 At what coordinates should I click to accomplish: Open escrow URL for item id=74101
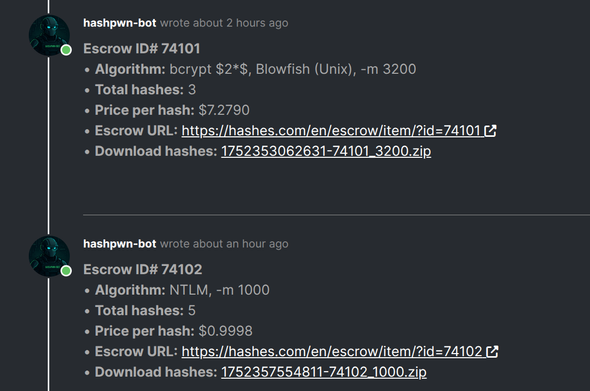click(333, 131)
